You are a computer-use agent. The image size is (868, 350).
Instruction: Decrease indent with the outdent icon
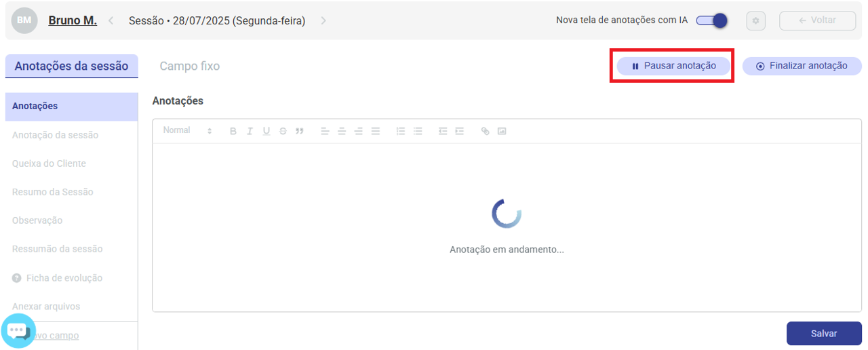coord(443,131)
